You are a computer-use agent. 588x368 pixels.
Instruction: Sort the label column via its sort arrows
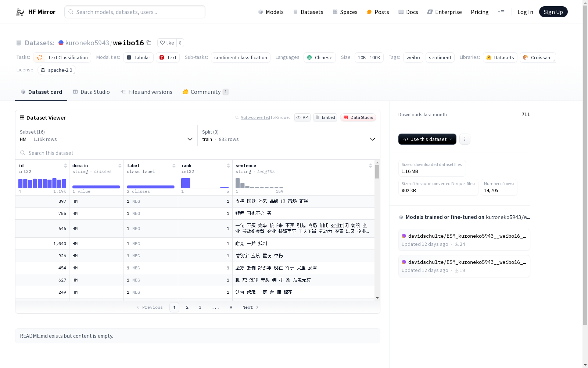pos(174,166)
